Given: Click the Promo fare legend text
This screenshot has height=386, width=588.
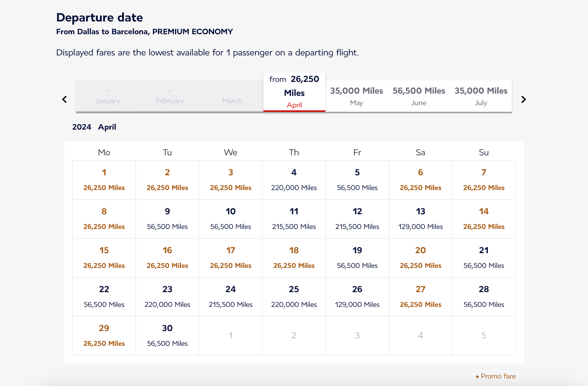Looking at the screenshot, I should click(x=498, y=376).
